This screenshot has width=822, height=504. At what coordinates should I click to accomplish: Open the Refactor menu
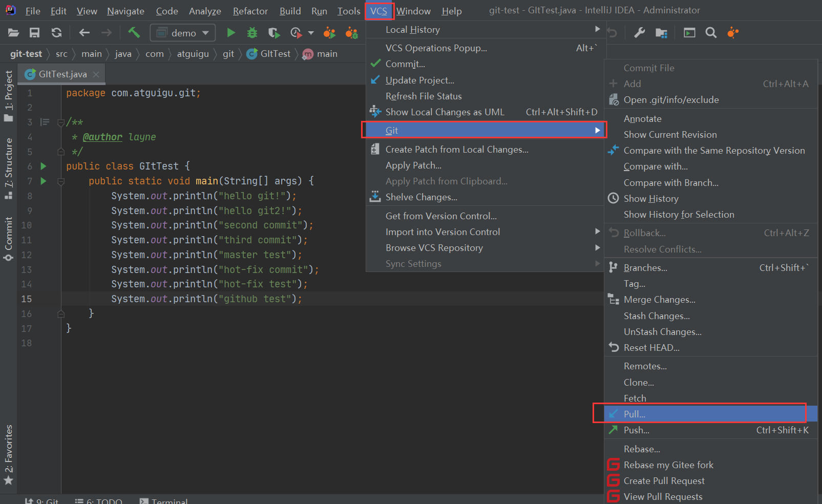[x=250, y=11]
